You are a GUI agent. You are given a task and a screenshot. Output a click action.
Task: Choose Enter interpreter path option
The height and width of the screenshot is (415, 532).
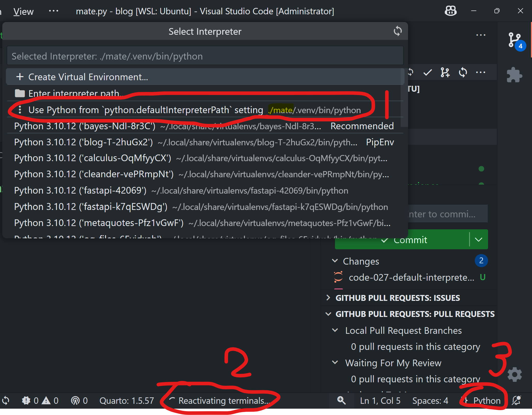click(205, 93)
